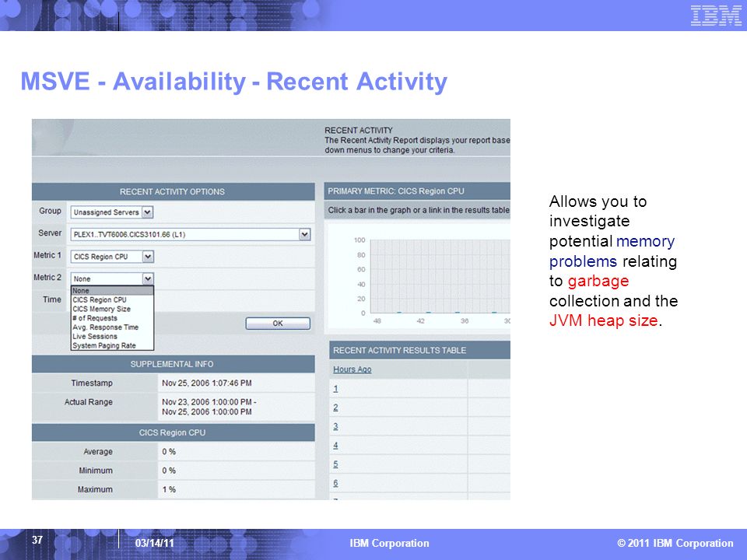The width and height of the screenshot is (747, 560).
Task: Open the Group dropdown showing Unassigned Servers
Action: 111,212
